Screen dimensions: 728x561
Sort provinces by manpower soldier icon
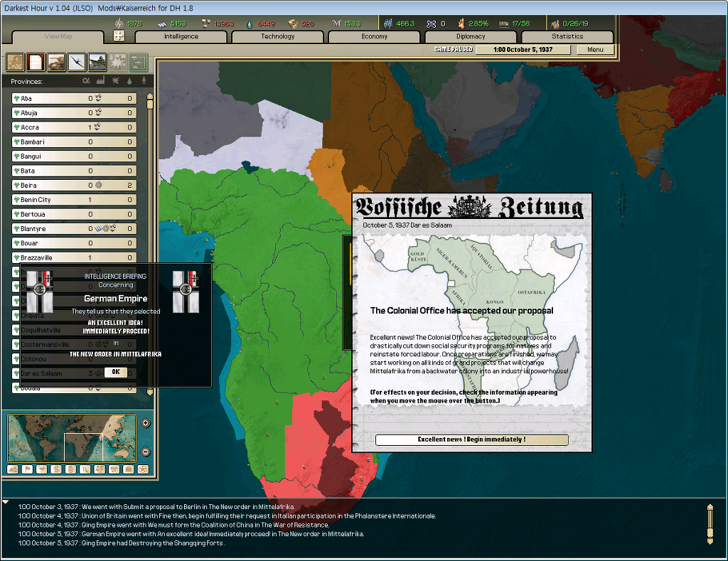tap(144, 81)
